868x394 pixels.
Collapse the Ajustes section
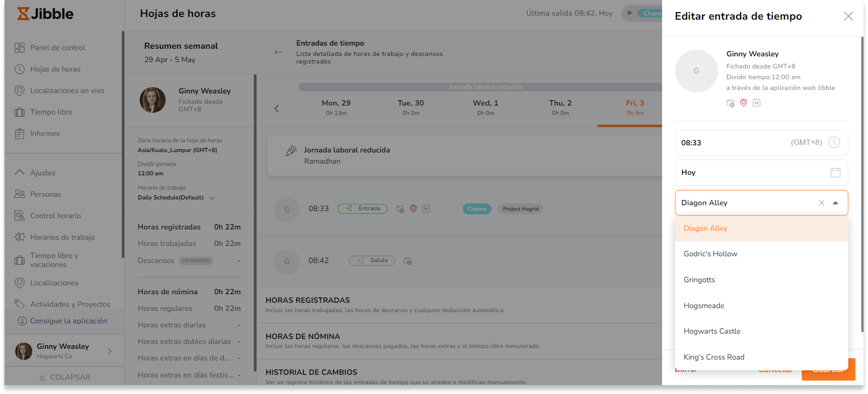19,173
